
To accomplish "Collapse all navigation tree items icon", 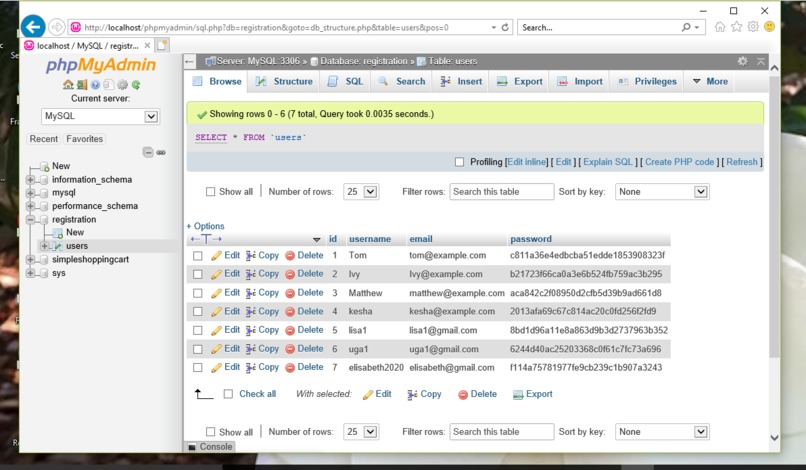I will click(148, 152).
